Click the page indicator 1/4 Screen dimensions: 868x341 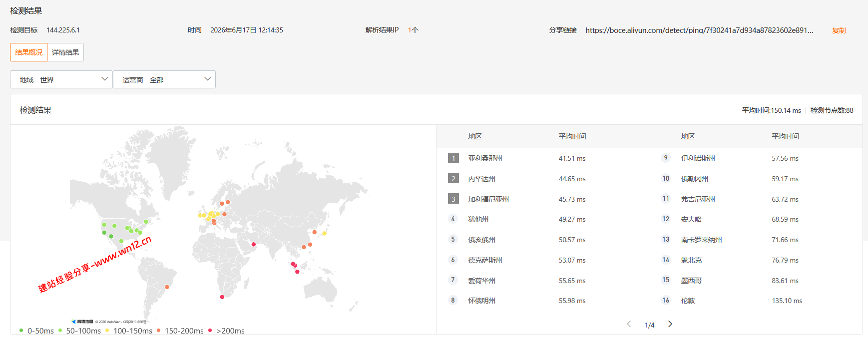(649, 325)
